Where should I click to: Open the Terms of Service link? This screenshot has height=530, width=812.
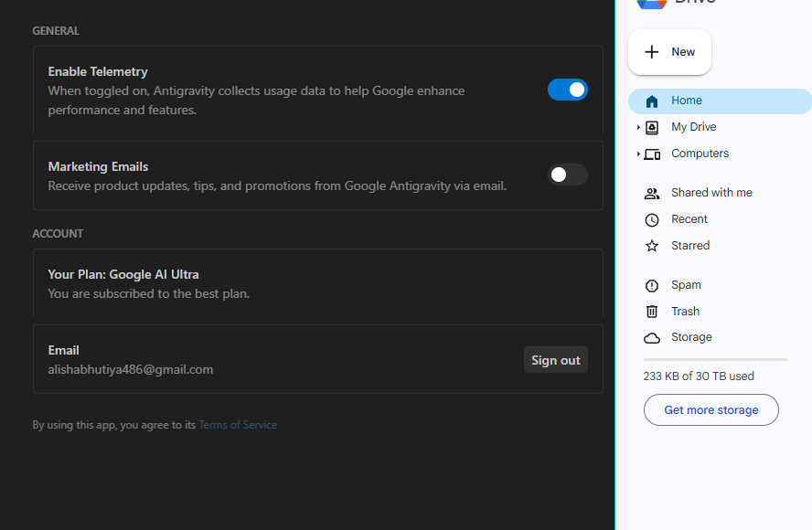pos(238,425)
